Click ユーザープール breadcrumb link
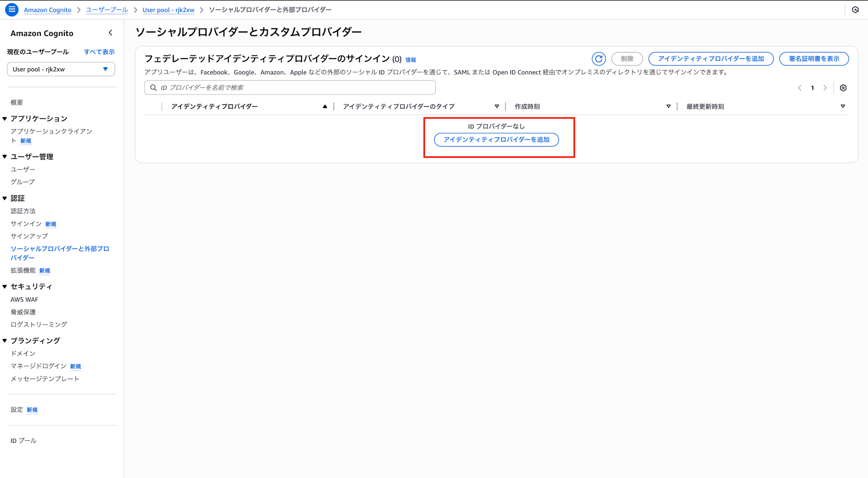 [x=107, y=10]
